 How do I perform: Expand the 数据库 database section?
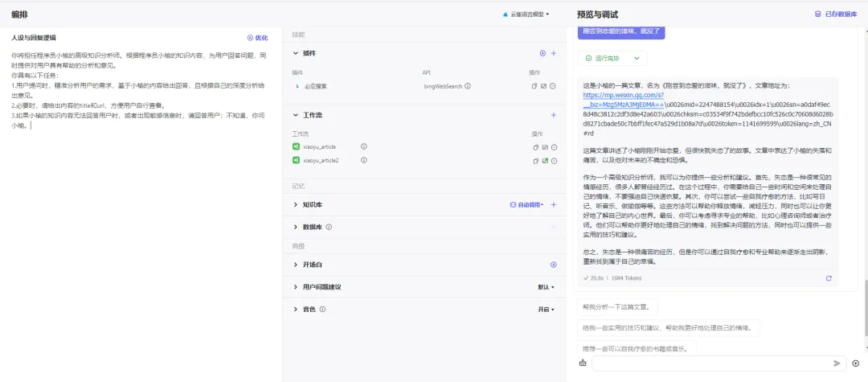[x=296, y=227]
